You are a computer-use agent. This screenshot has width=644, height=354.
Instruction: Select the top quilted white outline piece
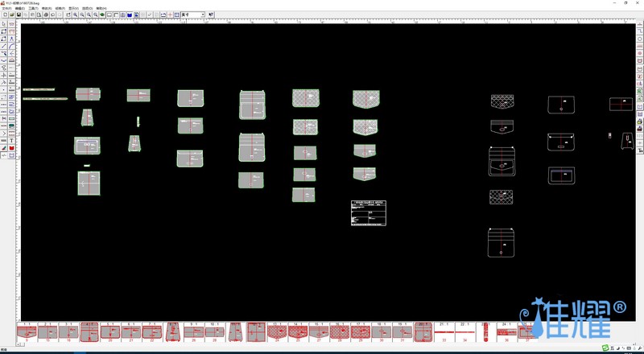tap(502, 101)
